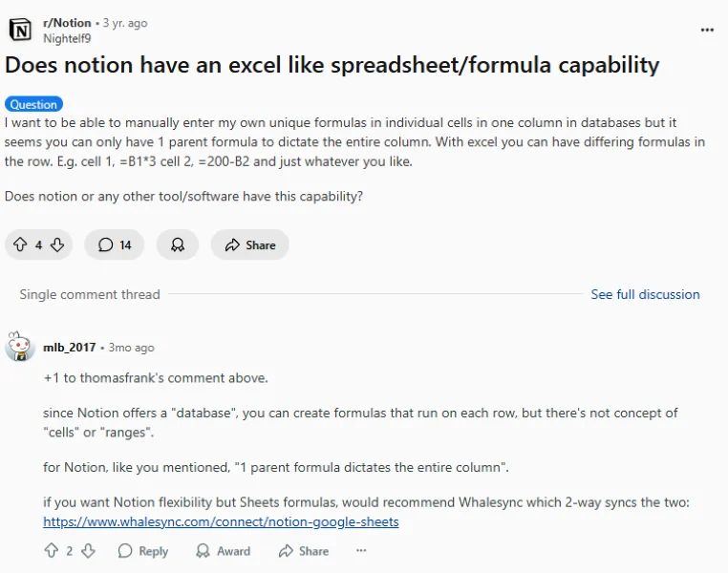728x573 pixels.
Task: Open the Whalesync notion-google-sheets link
Action: point(221,521)
